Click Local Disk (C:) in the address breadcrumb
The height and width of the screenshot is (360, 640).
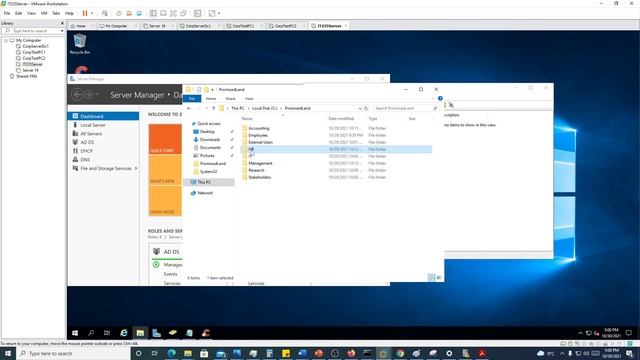(x=264, y=108)
